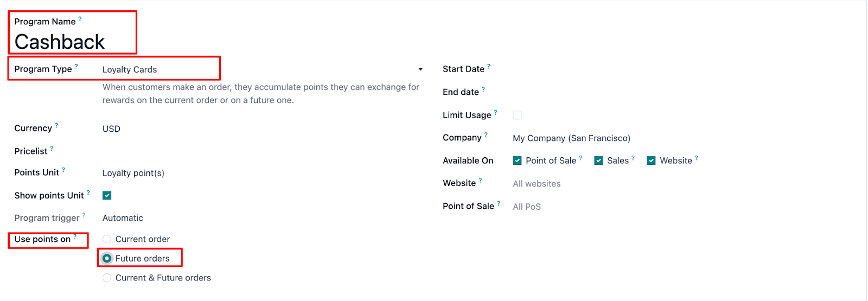Select the Current order radio option
Screen dimensions: 868x301
coord(107,239)
